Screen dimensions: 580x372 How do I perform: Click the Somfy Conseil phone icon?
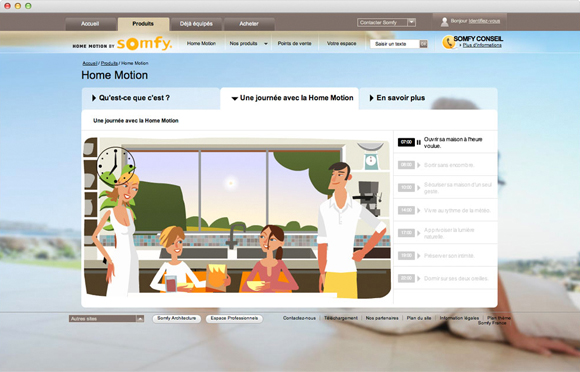click(x=448, y=42)
